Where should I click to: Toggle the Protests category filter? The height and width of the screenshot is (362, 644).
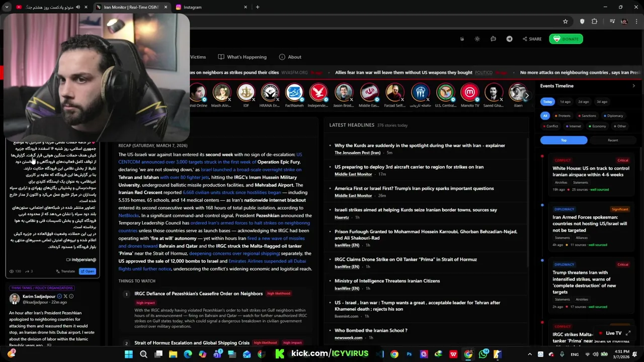[562, 116]
